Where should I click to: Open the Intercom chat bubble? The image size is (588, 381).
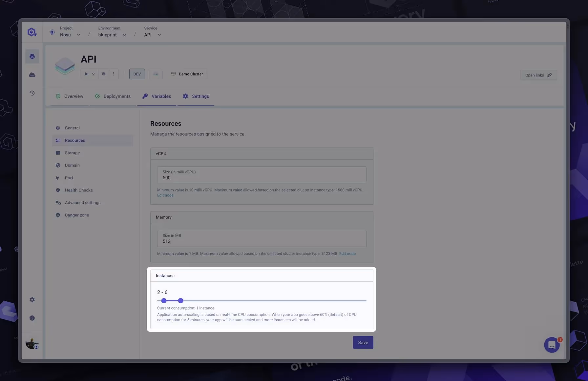(x=552, y=345)
